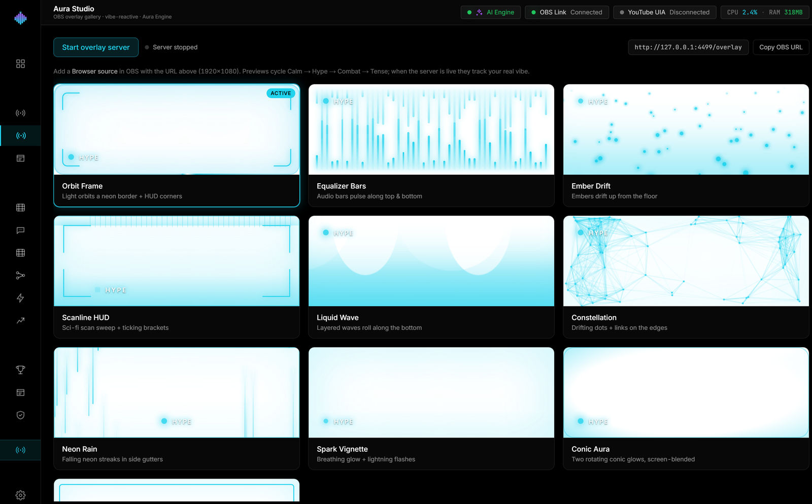Click the Constellation title text
Viewport: 812px width, 504px height.
594,318
